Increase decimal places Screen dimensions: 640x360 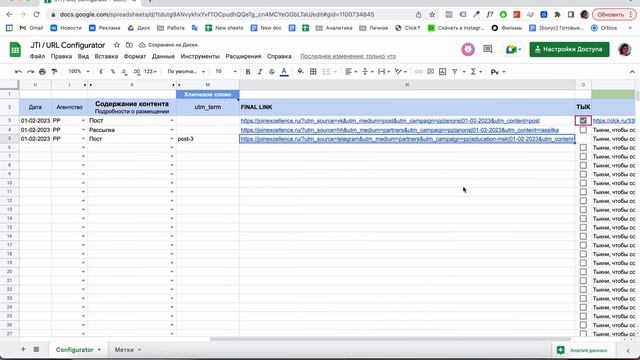click(136, 72)
